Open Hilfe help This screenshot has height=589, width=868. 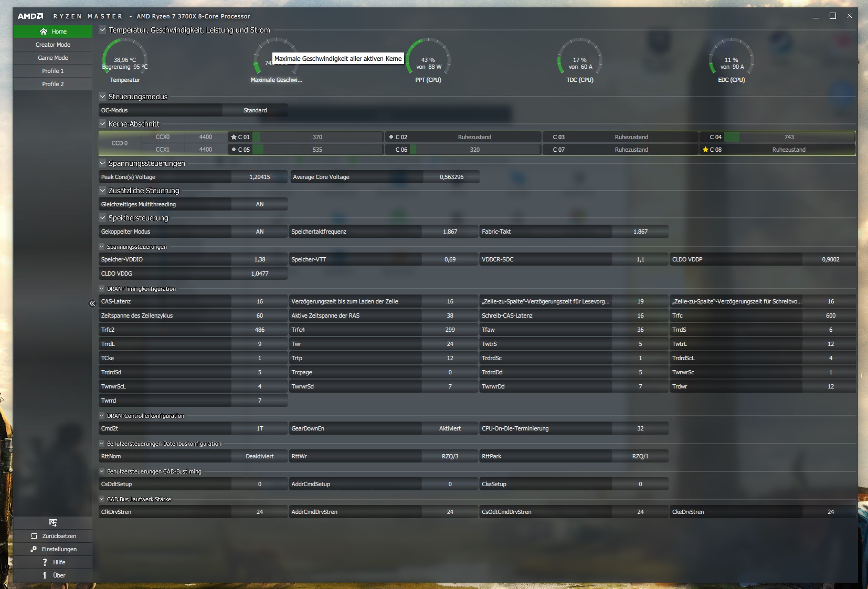52,562
